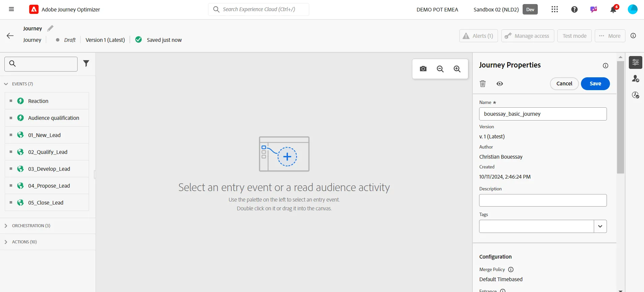Image resolution: width=644 pixels, height=292 pixels.
Task: Click the palette search field
Action: pos(41,64)
